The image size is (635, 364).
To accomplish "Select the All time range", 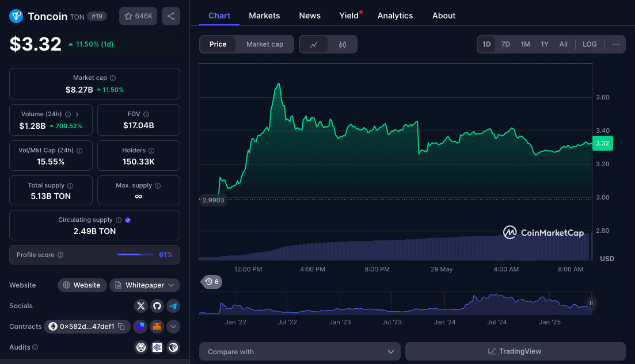I will pyautogui.click(x=563, y=44).
